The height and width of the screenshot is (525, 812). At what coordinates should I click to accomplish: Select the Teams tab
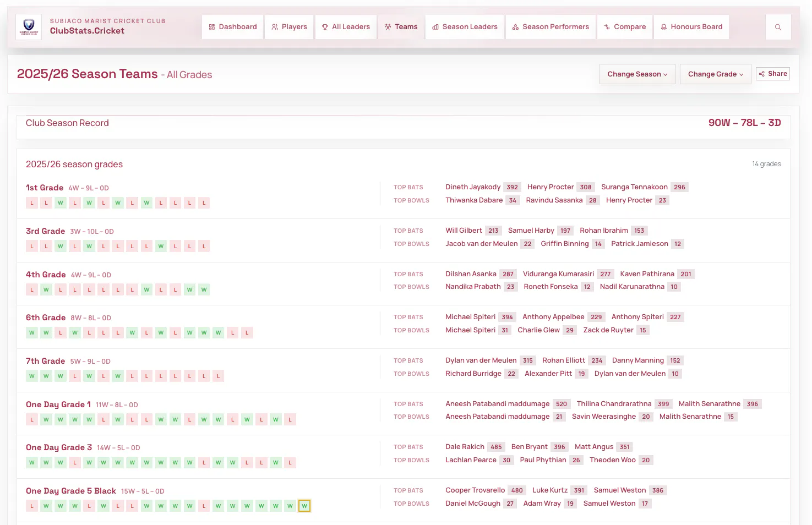tap(401, 27)
